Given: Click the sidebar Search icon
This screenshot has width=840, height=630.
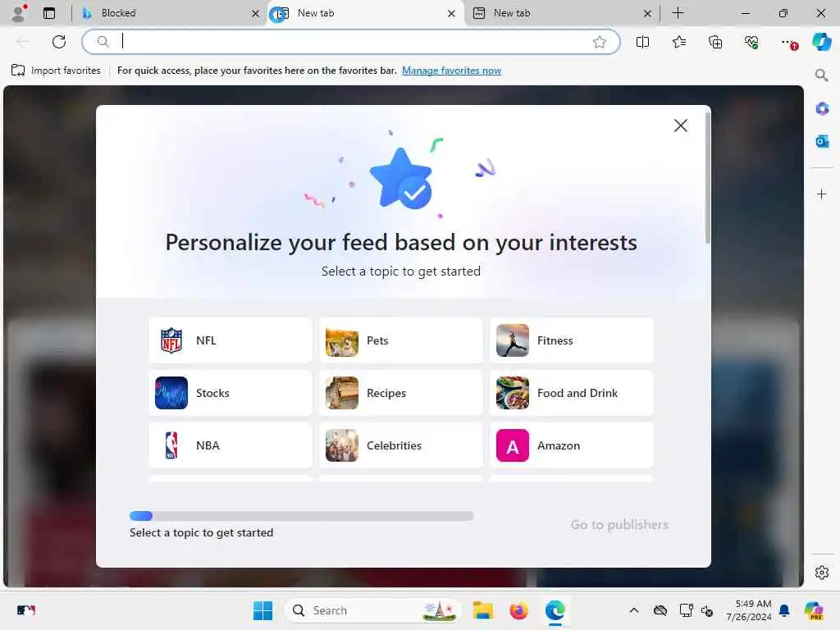Looking at the screenshot, I should [x=821, y=75].
